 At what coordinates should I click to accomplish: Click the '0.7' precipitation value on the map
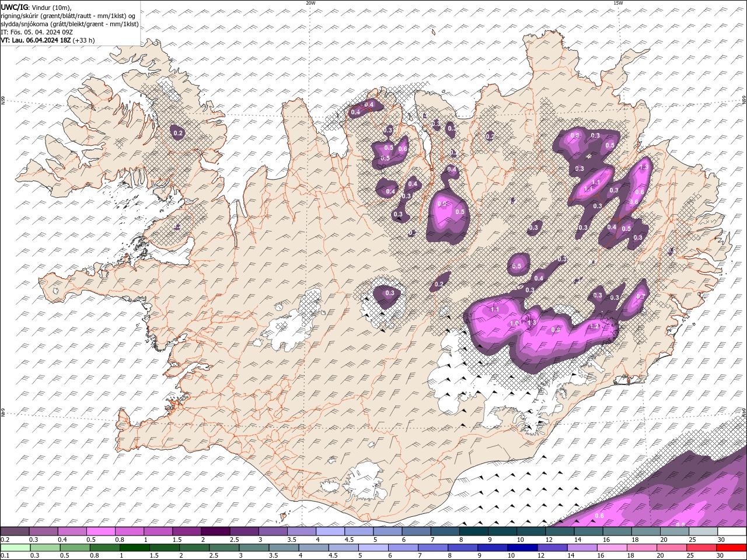[640, 296]
